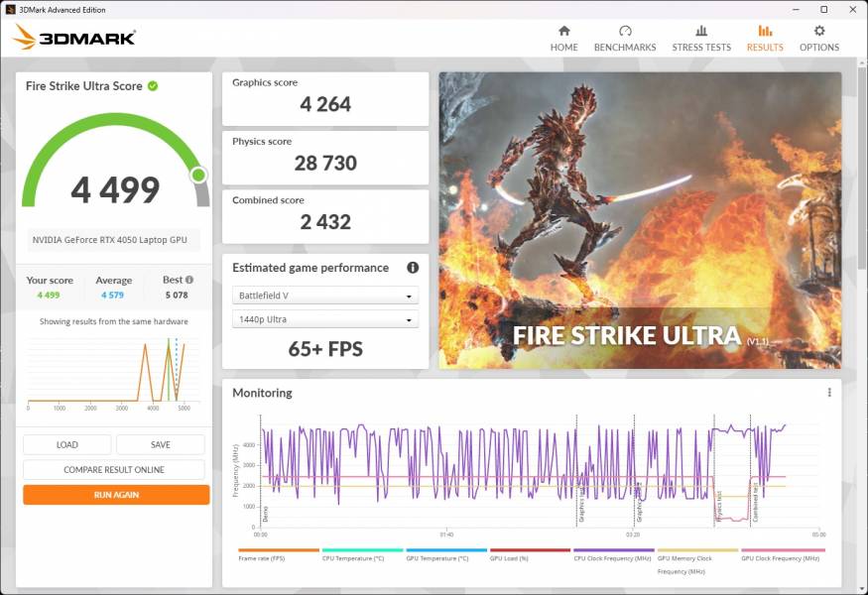Viewport: 868px width, 595px height.
Task: Toggle the GPU Temperature legend entry
Action: click(446, 555)
